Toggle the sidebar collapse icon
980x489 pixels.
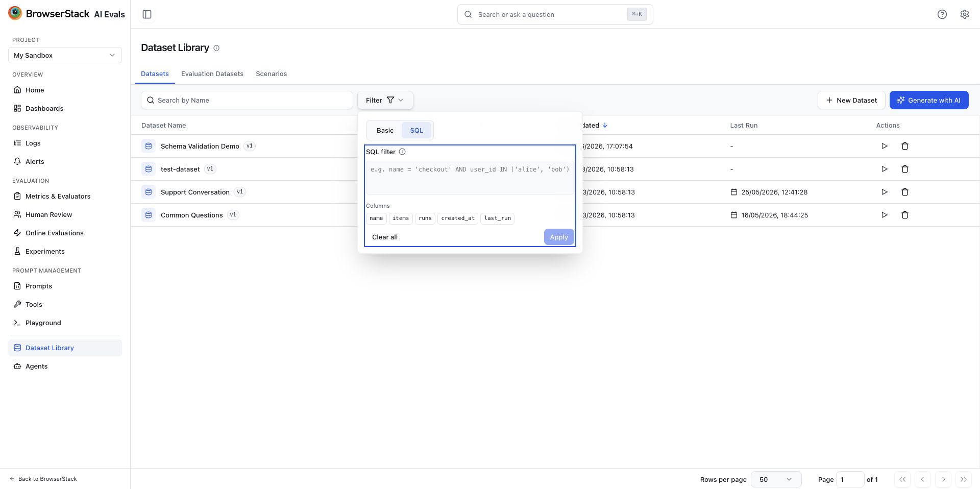(x=147, y=14)
